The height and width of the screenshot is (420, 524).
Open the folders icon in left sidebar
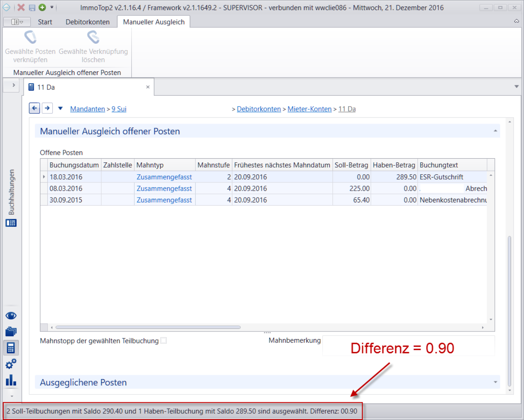coord(11,331)
